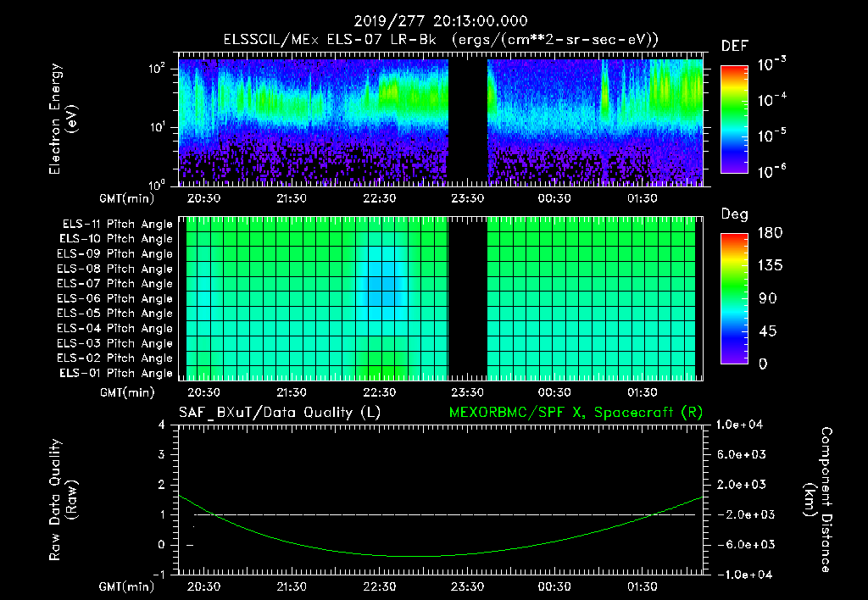868x600 pixels.
Task: Select the ELS-01 Pitch Angle row label
Action: point(116,373)
